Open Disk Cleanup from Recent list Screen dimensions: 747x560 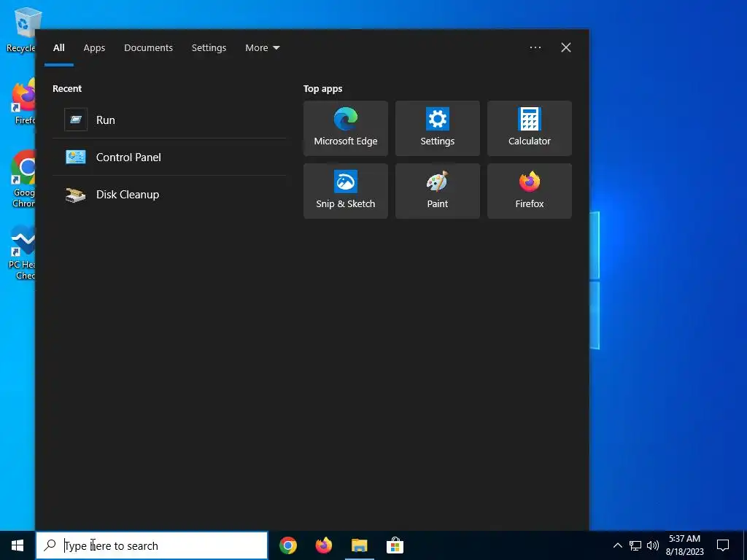point(169,194)
